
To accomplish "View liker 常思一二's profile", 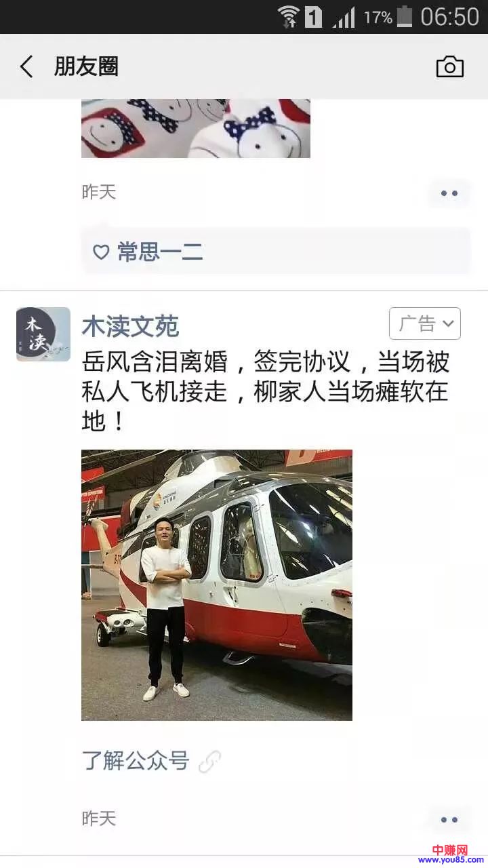I will pos(160,252).
